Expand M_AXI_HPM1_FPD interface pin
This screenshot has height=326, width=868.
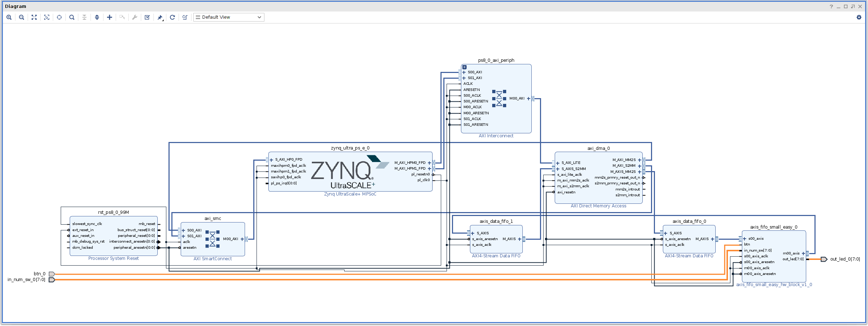429,169
